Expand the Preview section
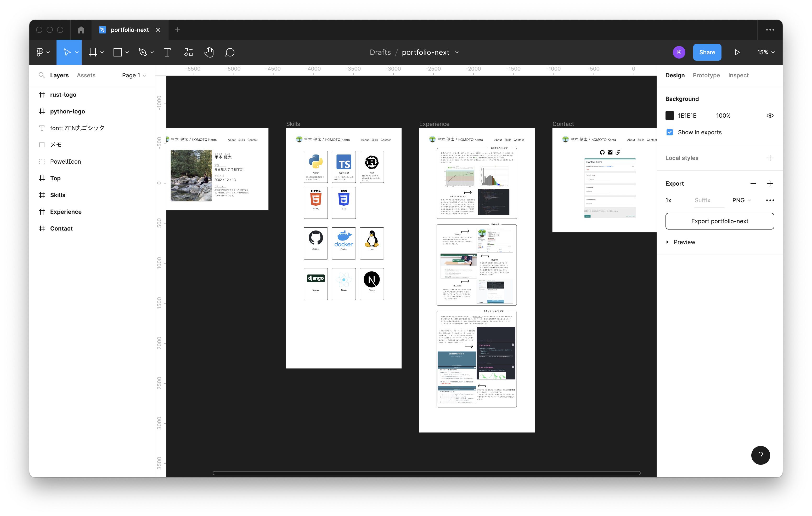Screen dimensions: 812x516 [668, 242]
